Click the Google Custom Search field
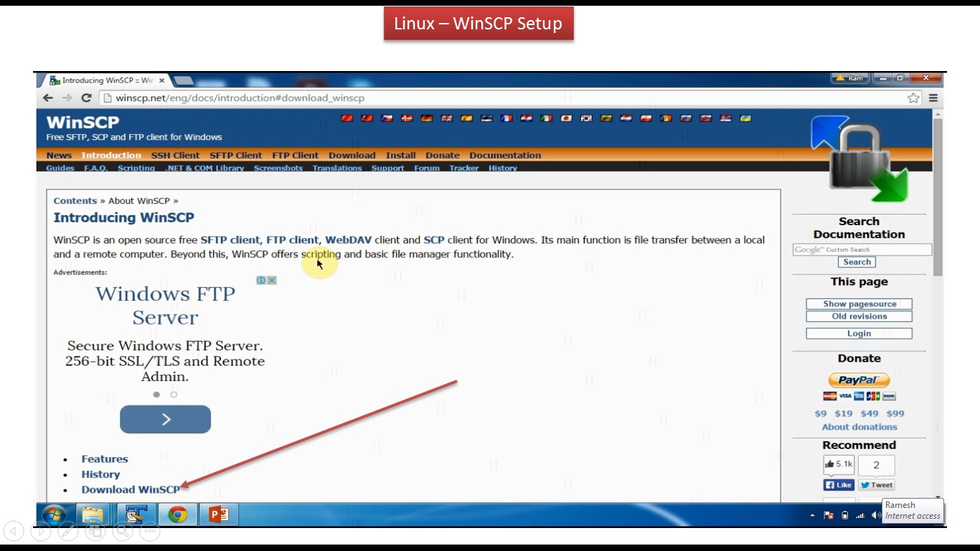Screen dimensions: 980x551 862,250
